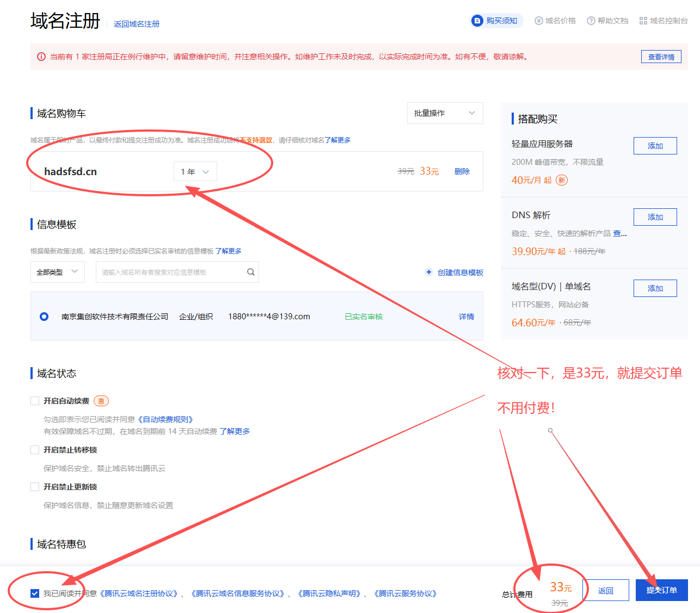Click 返回域名注册 link
Screen dimensions: 700x613
[x=136, y=24]
